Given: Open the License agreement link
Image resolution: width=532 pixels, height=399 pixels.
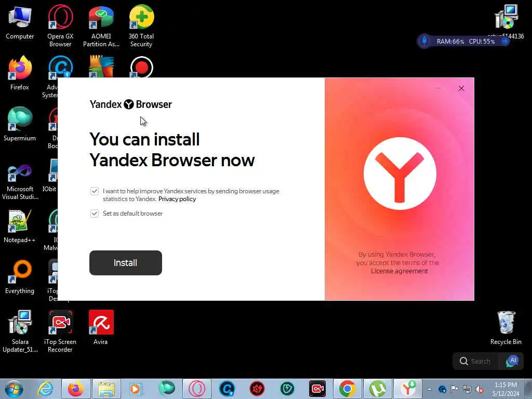Looking at the screenshot, I should click(400, 271).
